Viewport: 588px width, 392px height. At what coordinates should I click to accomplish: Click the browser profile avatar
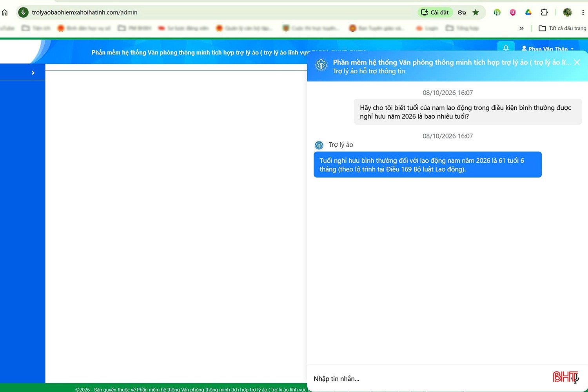tap(567, 13)
